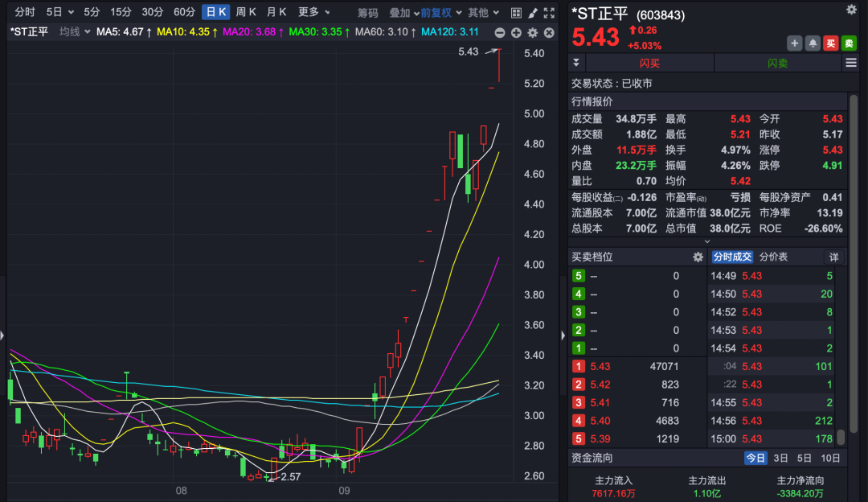Zoom out on the K-line chart
Image resolution: width=868 pixels, height=502 pixels.
tap(500, 33)
